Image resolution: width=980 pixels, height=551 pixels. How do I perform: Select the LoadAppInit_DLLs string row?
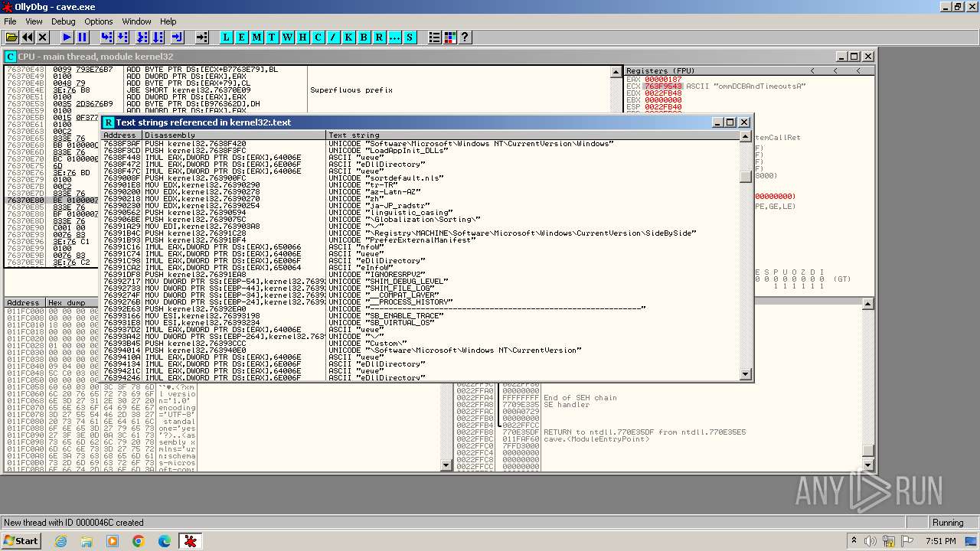pos(421,151)
